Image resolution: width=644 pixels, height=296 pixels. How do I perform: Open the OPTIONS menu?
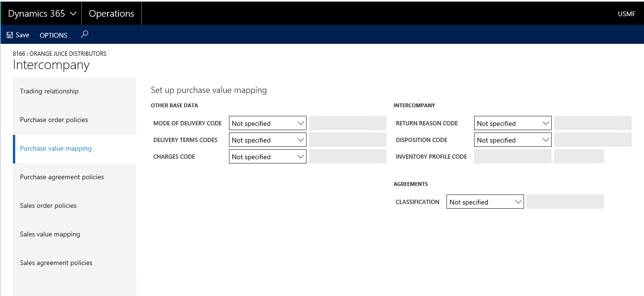(x=53, y=35)
